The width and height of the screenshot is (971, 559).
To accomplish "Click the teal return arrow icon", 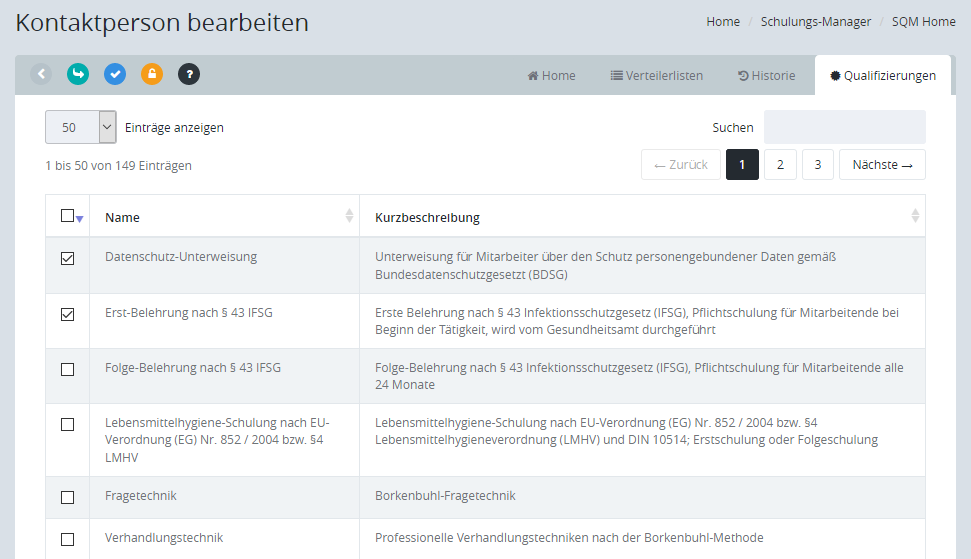I will point(78,74).
